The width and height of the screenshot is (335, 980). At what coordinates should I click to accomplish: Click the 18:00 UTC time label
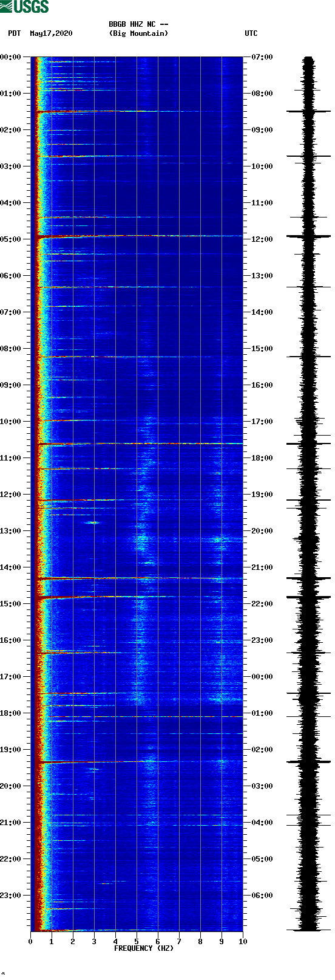262,458
